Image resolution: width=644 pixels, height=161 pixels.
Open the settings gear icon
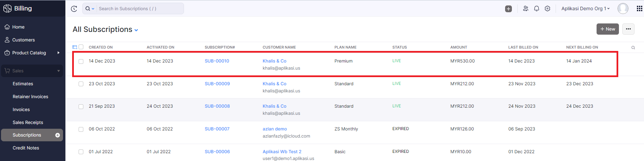point(547,9)
